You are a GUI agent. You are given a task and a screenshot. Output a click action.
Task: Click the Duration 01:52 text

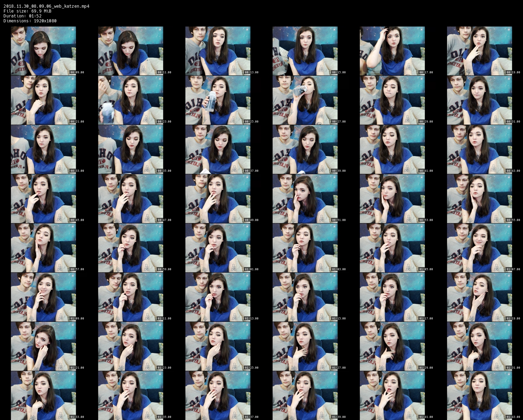(22, 16)
